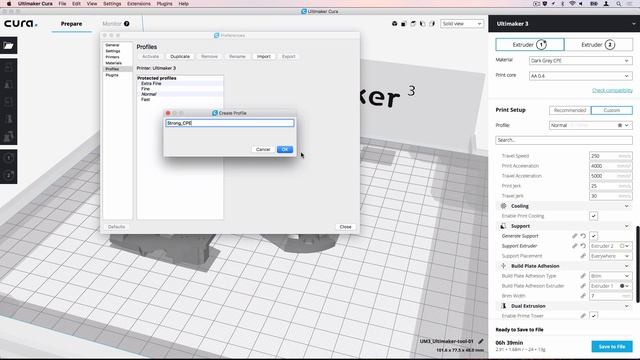Open the Plugins menu
Image resolution: width=640 pixels, height=360 pixels.
[164, 4]
